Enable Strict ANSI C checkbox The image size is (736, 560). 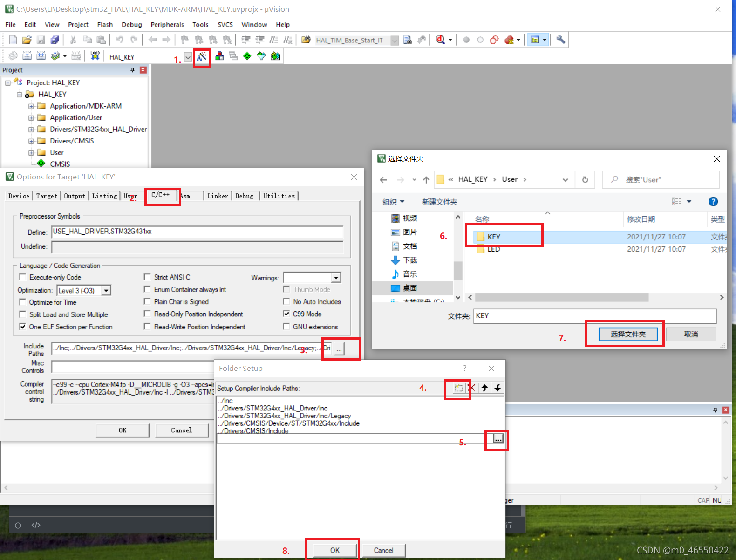[147, 277]
